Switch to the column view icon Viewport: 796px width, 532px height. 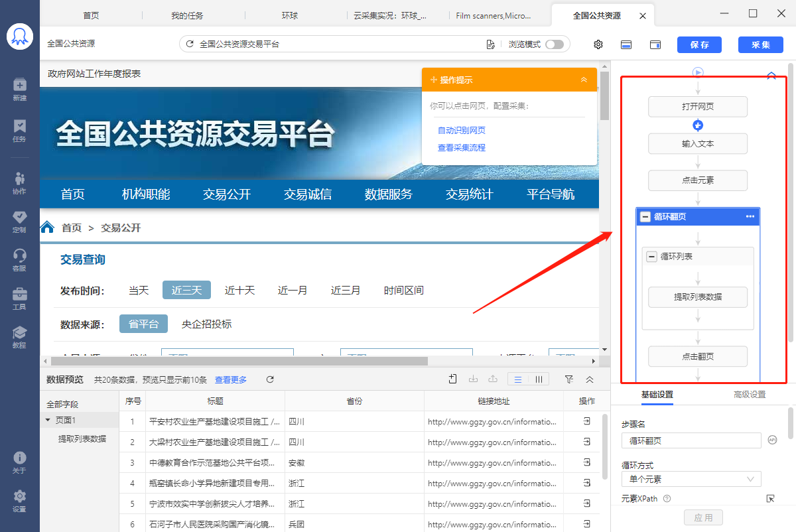tap(539, 379)
